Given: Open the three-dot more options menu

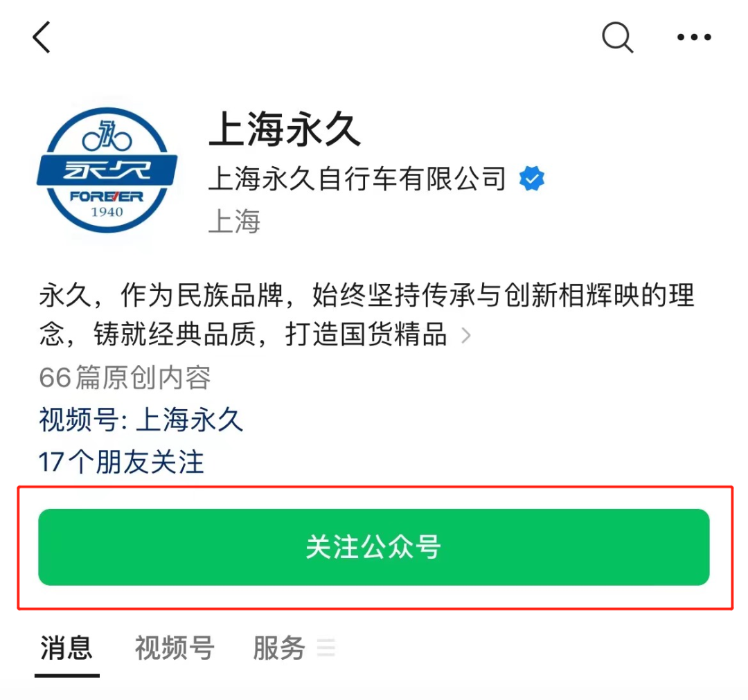Looking at the screenshot, I should tap(694, 37).
